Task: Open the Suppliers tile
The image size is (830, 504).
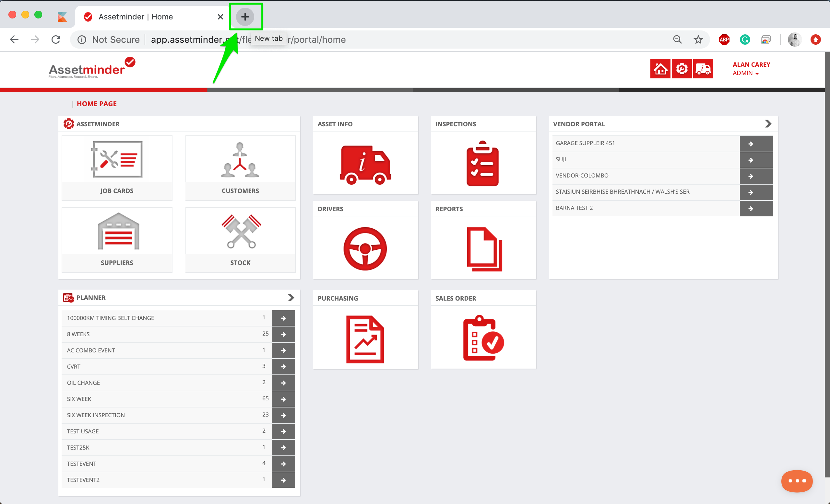Action: 116,240
